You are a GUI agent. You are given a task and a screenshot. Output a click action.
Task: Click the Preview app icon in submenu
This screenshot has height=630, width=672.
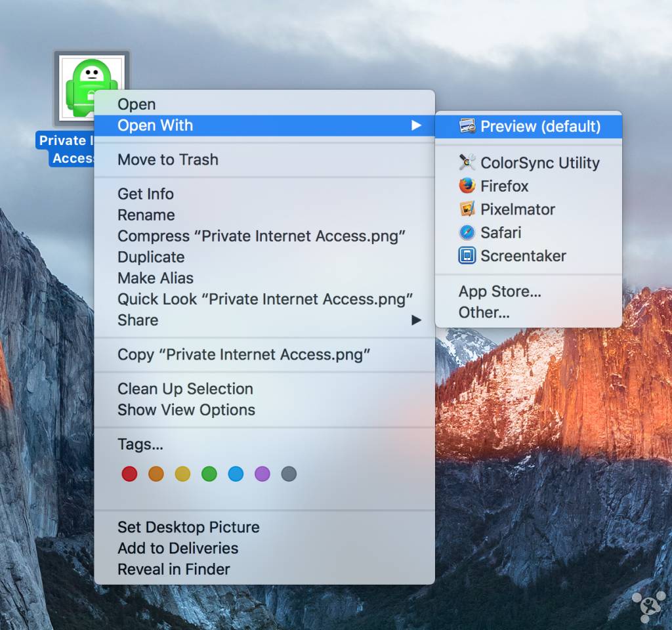467,126
